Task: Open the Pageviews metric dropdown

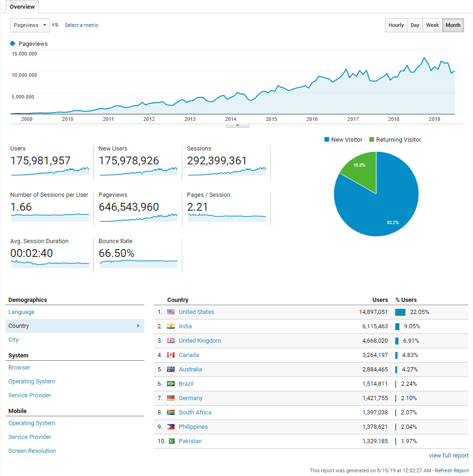Action: coord(30,25)
